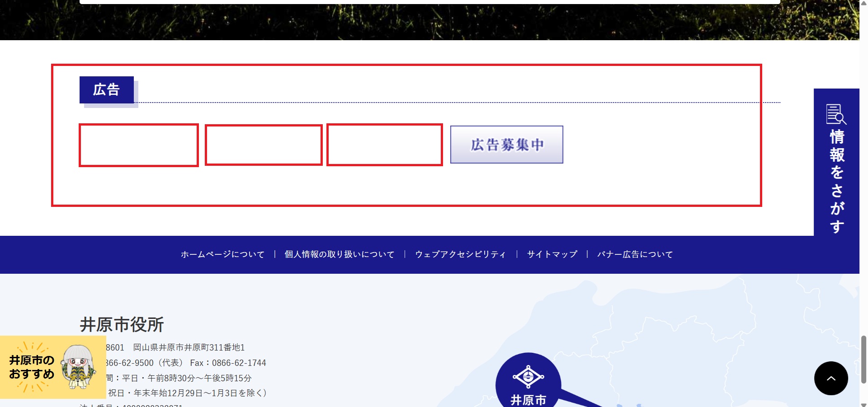Open バナー広告について link
Viewport: 868px width, 407px height.
[635, 254]
